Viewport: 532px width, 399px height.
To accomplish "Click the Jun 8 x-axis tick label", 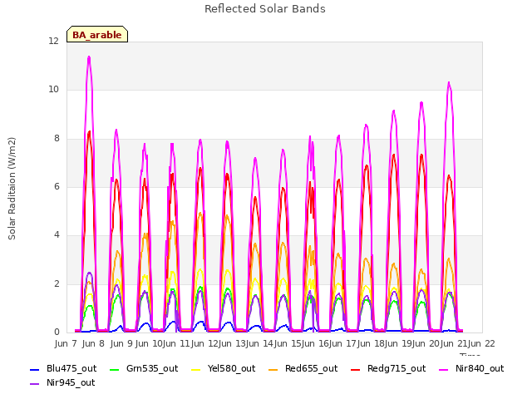I will pos(93,343).
